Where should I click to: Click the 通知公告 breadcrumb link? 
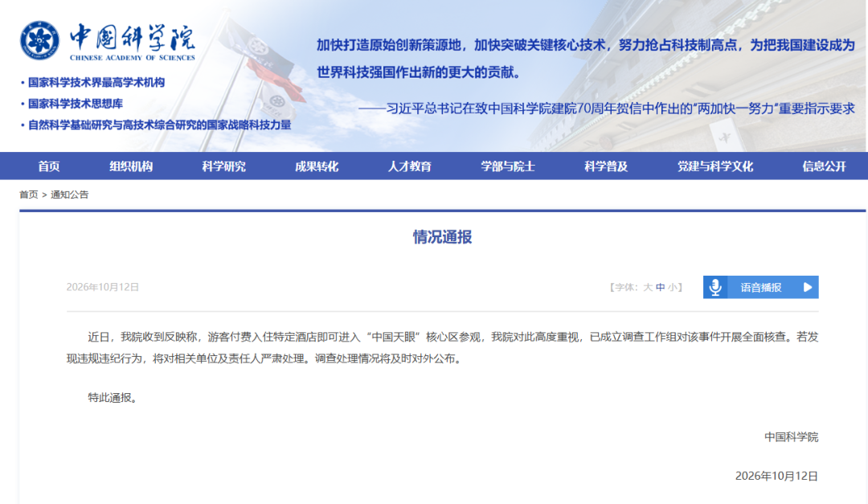(x=70, y=195)
